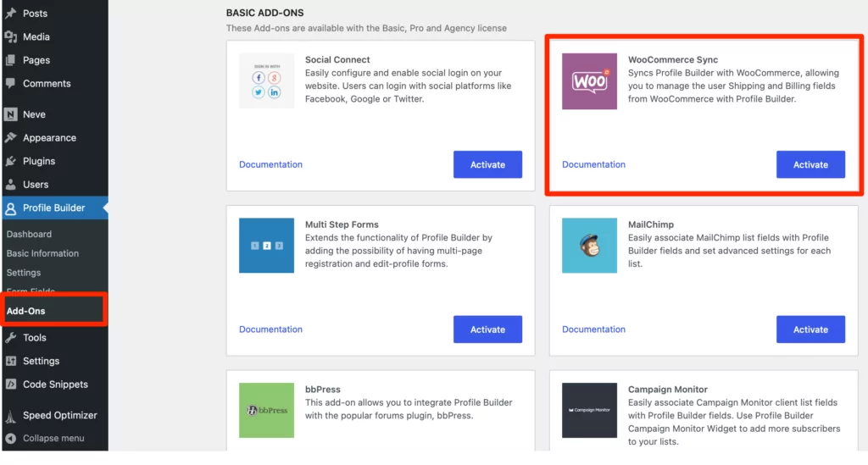The height and width of the screenshot is (465, 868).
Task: Click the 'Multi Step Forms' title
Action: pos(342,224)
